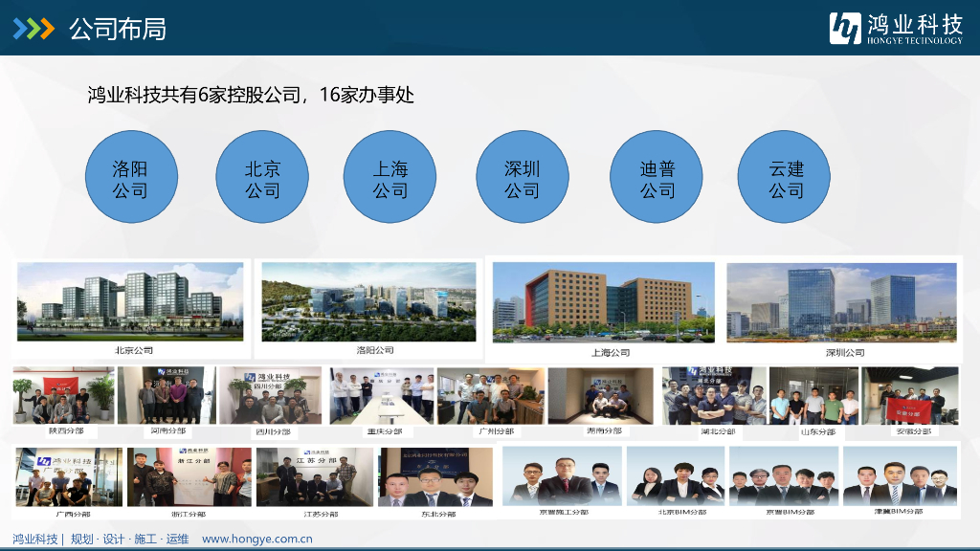
Task: Click the 湖北分部 caption label
Action: pos(718,431)
